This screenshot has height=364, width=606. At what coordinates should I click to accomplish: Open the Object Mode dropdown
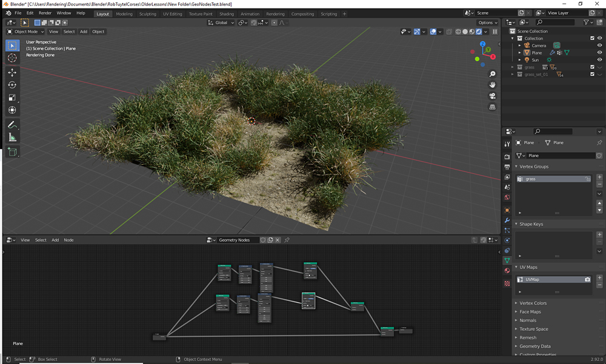[x=25, y=31]
